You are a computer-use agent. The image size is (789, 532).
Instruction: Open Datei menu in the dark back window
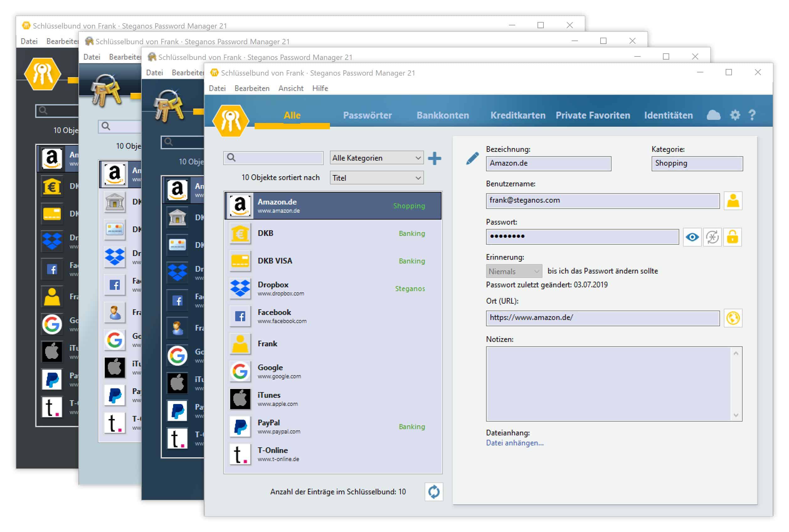[29, 41]
